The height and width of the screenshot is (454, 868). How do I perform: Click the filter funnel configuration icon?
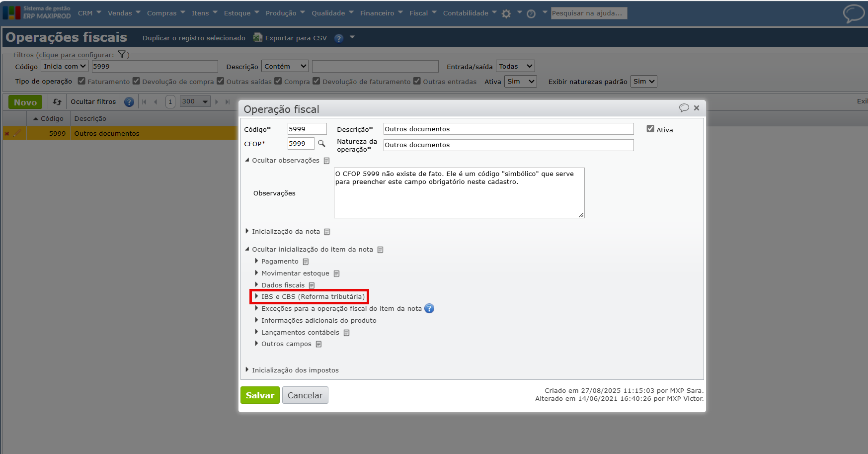[122, 54]
